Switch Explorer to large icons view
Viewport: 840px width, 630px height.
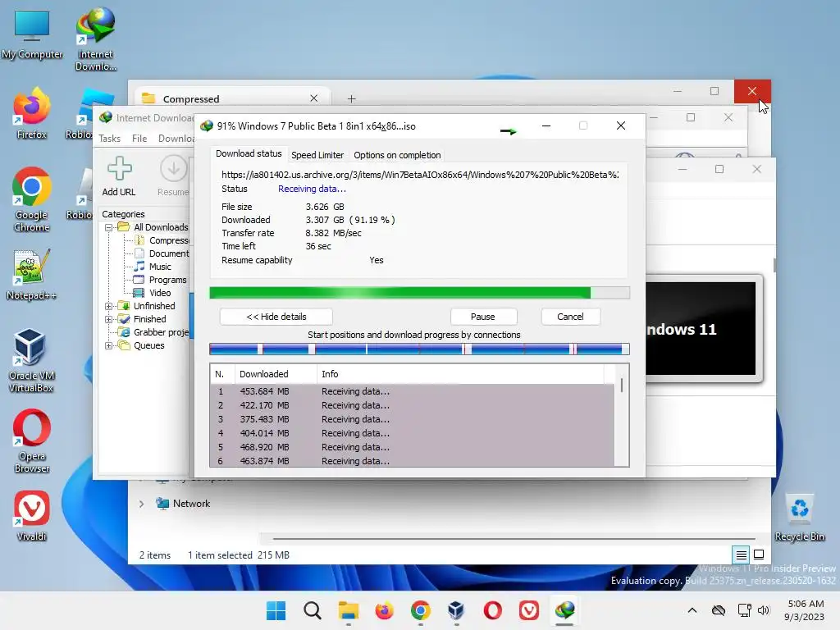pos(759,555)
